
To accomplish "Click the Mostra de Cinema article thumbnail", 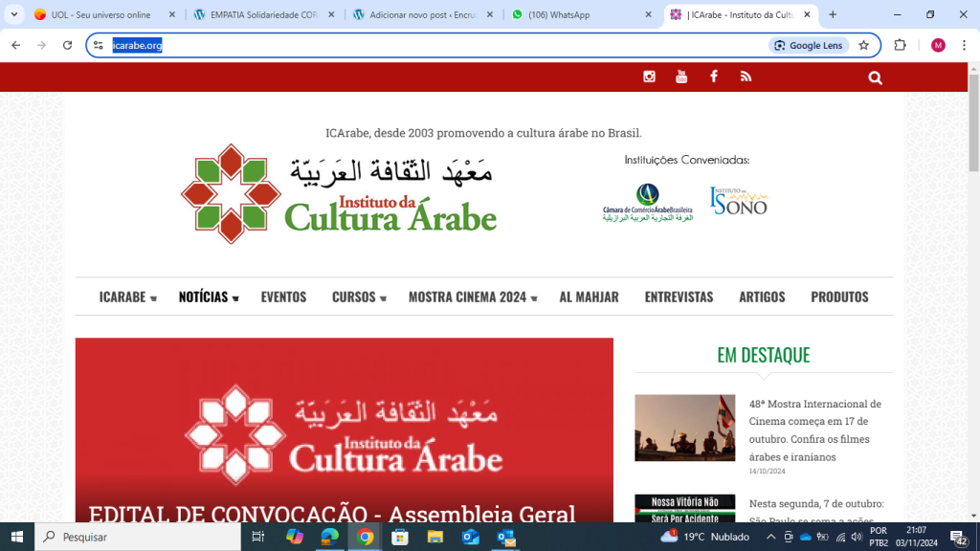I will tap(684, 428).
